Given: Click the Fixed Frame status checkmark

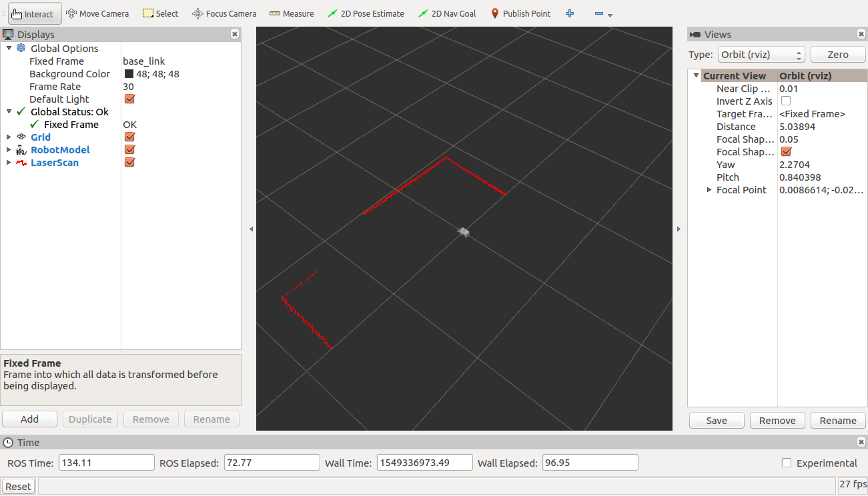Looking at the screenshot, I should click(35, 124).
